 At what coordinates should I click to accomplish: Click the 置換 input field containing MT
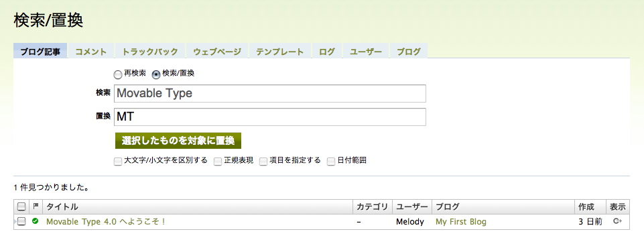pos(270,117)
